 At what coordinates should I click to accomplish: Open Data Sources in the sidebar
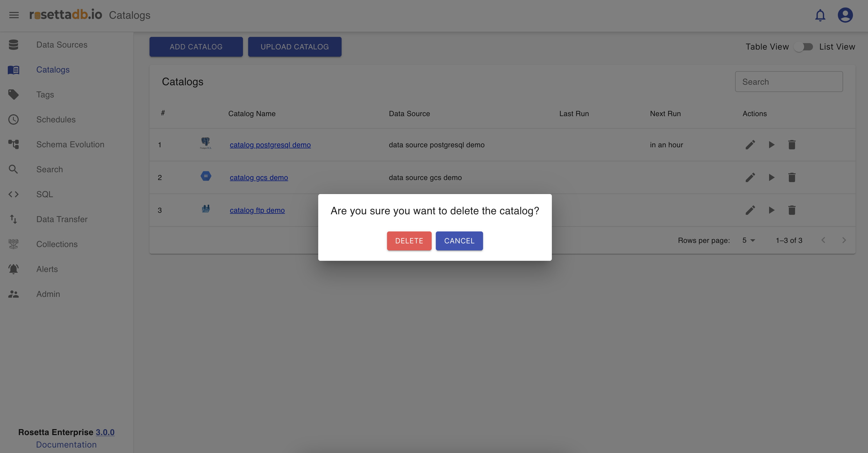62,45
